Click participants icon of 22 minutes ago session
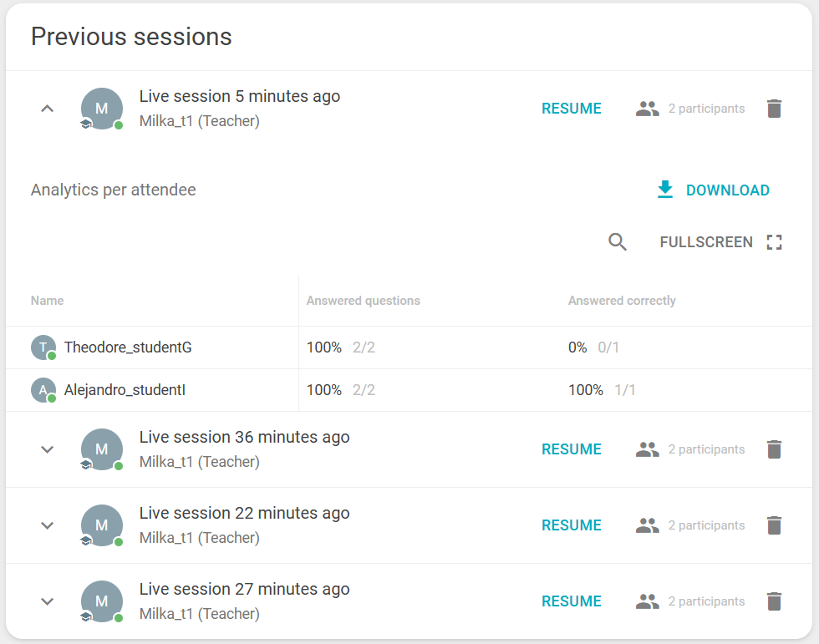Screen dimensions: 819x644 [x=648, y=525]
